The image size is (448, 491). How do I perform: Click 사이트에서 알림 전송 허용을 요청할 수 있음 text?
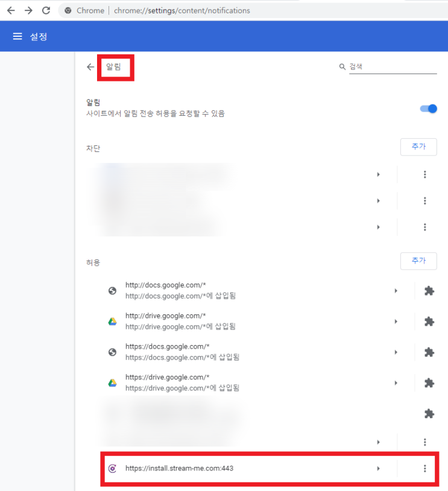pos(156,113)
